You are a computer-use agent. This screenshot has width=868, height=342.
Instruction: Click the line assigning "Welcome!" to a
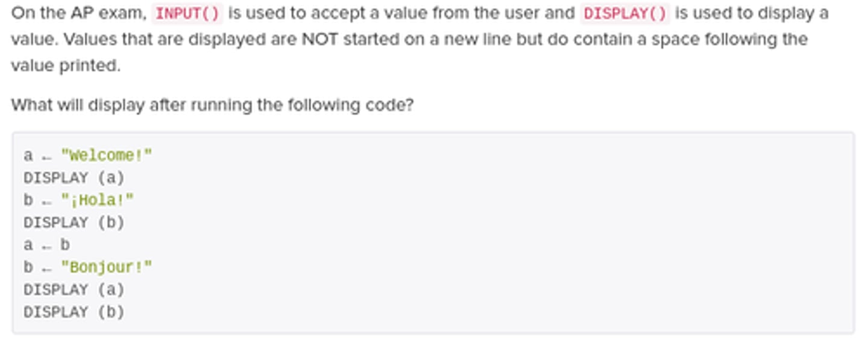pyautogui.click(x=88, y=156)
